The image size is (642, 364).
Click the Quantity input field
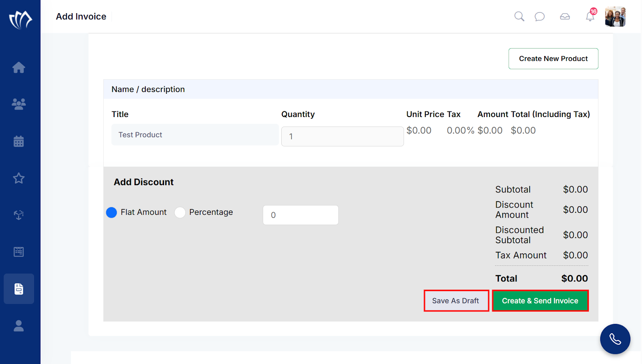pyautogui.click(x=342, y=136)
